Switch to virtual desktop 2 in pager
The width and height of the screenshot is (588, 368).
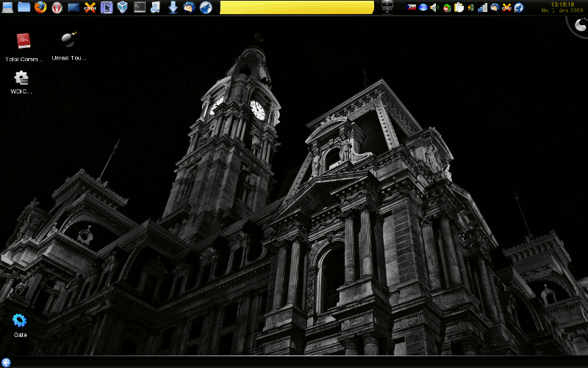388,10
